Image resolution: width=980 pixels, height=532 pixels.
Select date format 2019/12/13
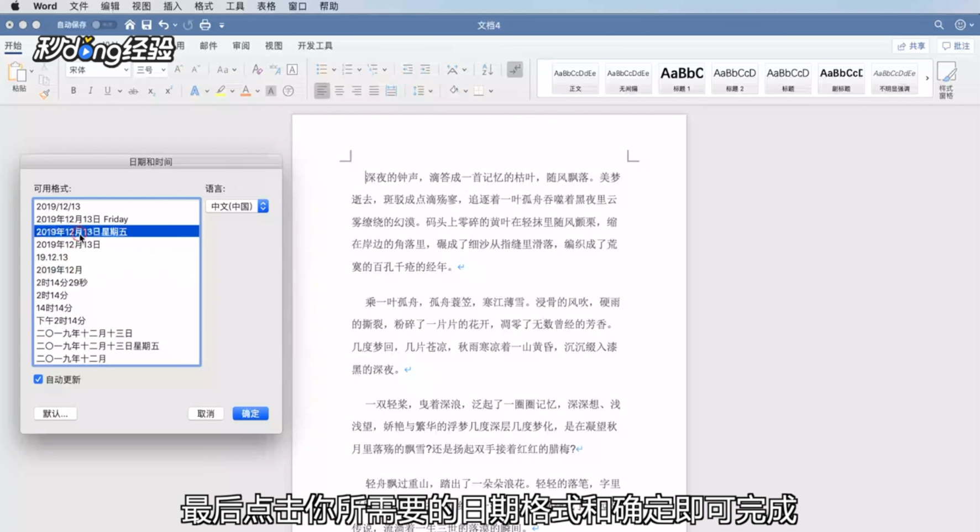pos(117,207)
